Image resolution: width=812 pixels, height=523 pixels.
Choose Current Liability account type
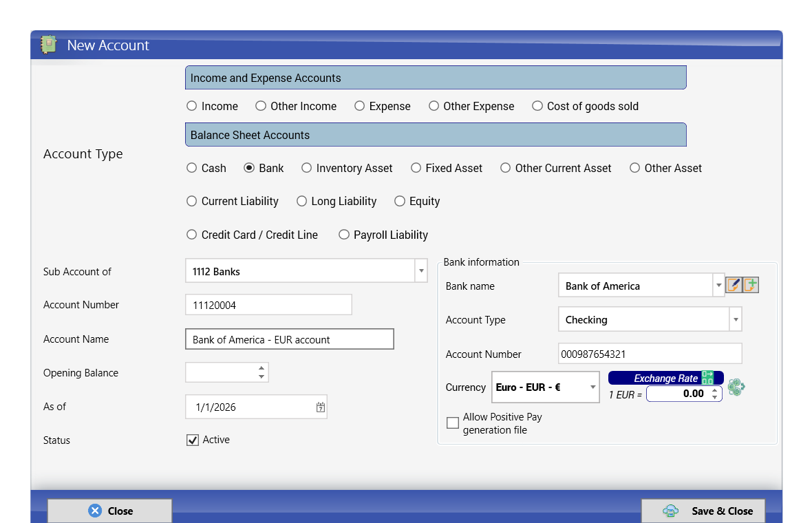191,201
